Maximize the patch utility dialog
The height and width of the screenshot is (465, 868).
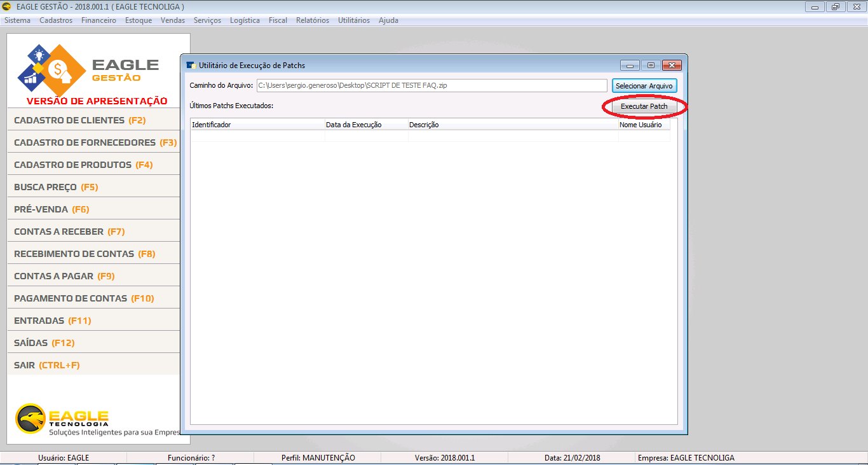click(x=651, y=65)
